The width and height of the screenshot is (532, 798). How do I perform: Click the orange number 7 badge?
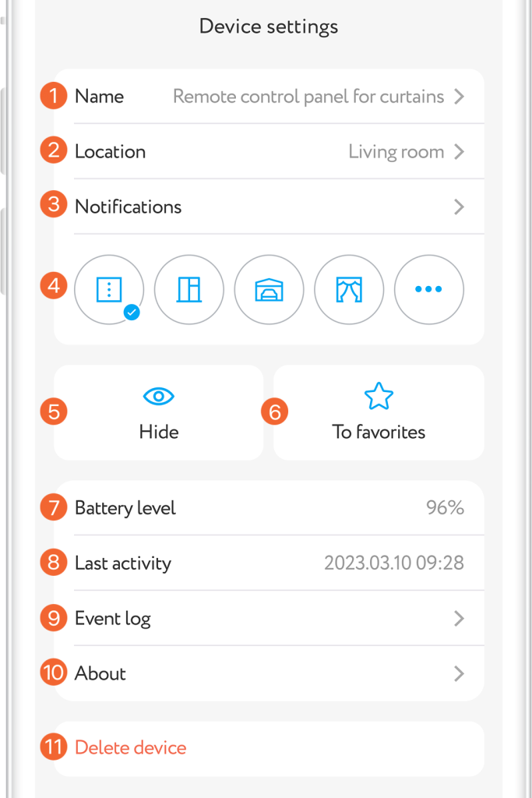point(54,508)
